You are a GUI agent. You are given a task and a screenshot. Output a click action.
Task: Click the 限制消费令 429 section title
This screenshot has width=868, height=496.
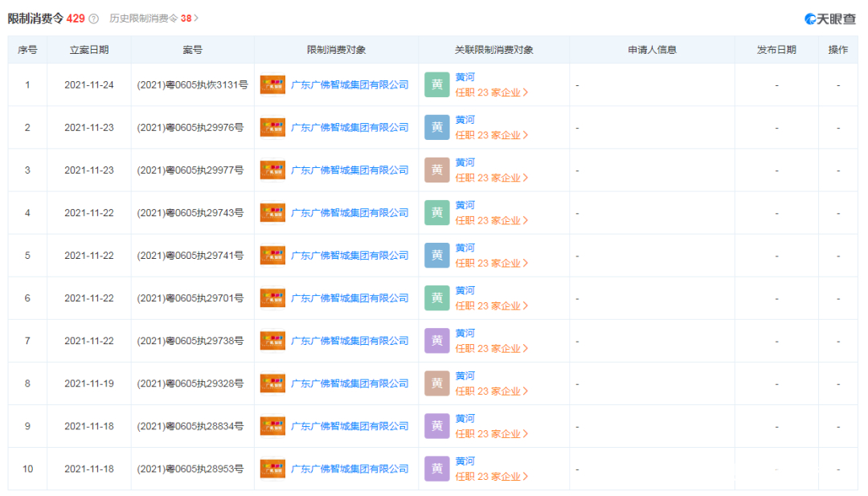click(x=47, y=18)
